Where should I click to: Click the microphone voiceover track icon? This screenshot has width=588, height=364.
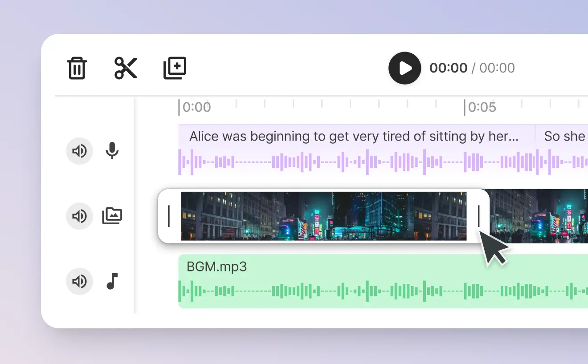tap(112, 151)
